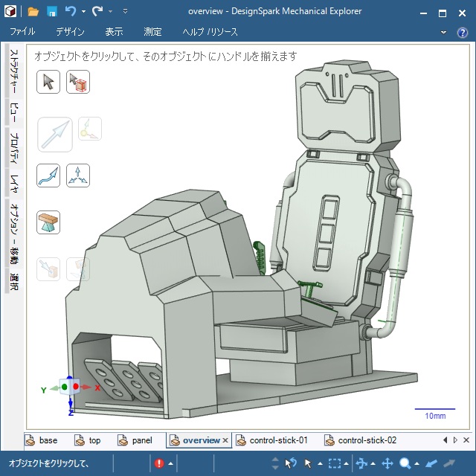
Task: Activate the wooden beam fulcrum tool
Action: coord(48,222)
